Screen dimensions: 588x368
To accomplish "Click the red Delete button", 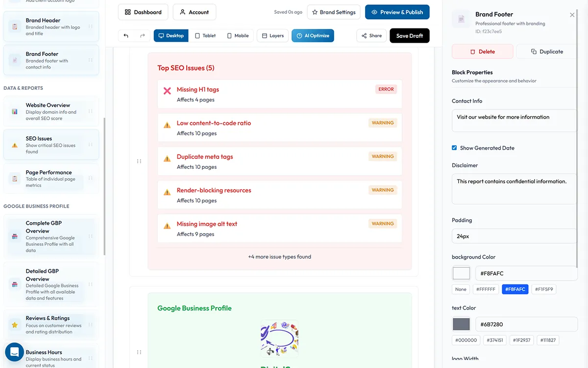I will pos(482,52).
